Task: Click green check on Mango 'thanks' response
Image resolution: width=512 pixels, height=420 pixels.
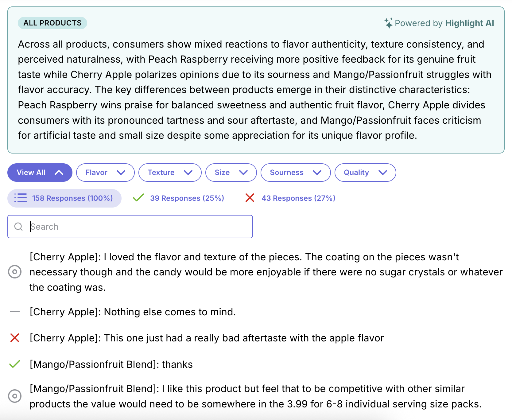Action: tap(15, 364)
